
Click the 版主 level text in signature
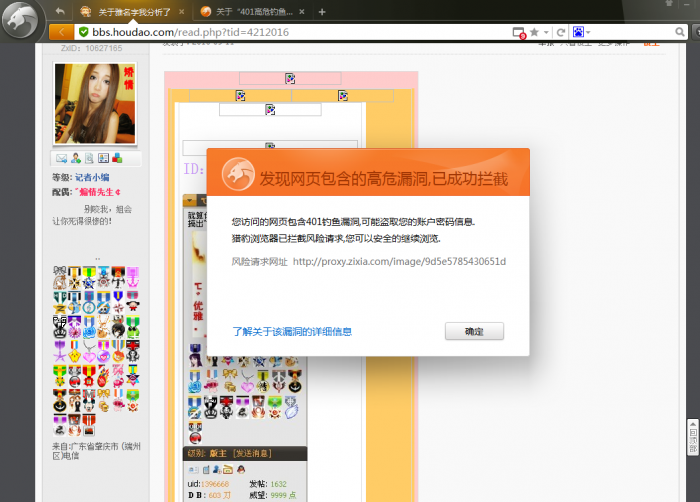coord(218,453)
